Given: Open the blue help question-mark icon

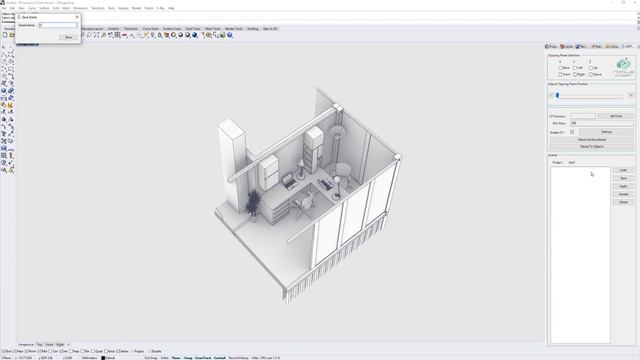Looking at the screenshot, I should (230, 36).
